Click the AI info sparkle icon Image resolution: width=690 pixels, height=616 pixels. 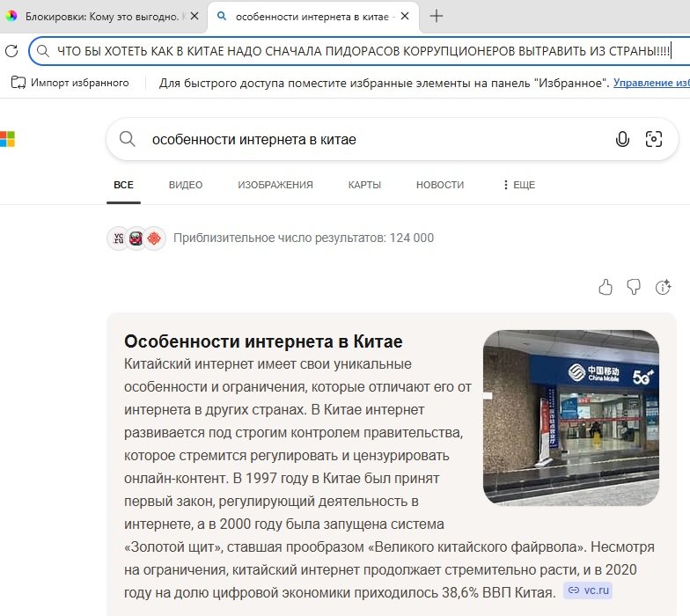664,287
